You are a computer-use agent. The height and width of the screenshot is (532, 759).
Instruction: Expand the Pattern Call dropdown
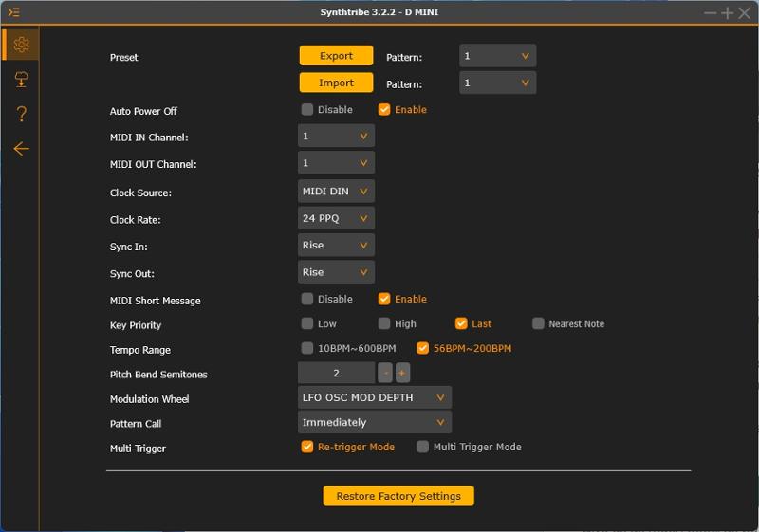click(375, 422)
